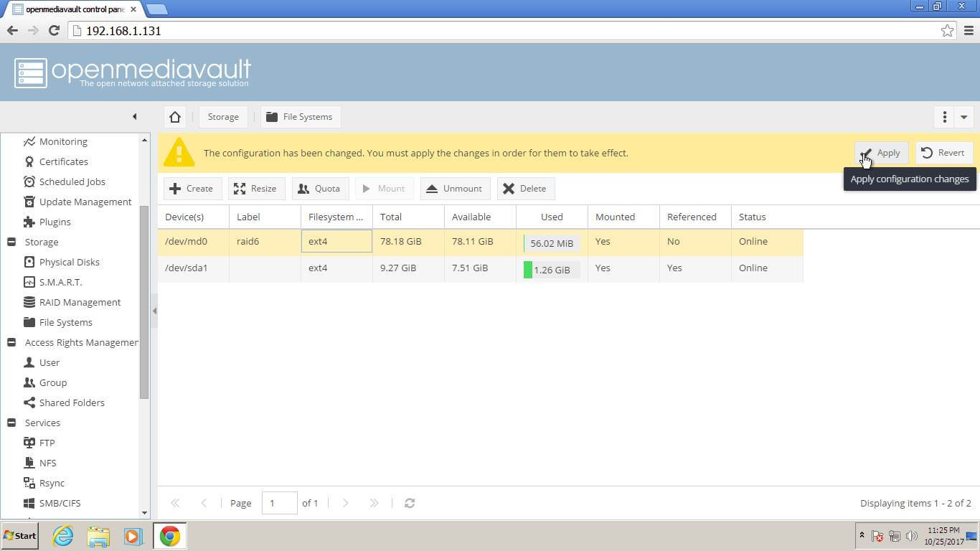
Task: Select the /dev/md0 row
Action: click(x=480, y=242)
